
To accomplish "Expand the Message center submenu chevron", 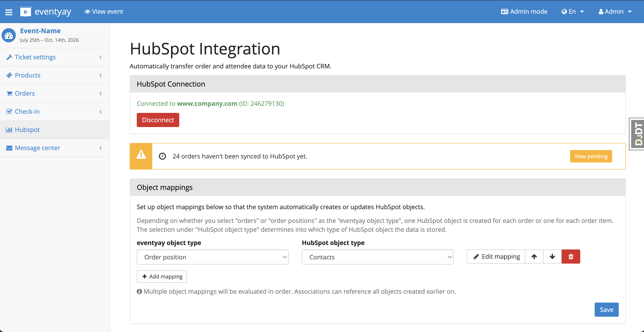I will click(100, 148).
